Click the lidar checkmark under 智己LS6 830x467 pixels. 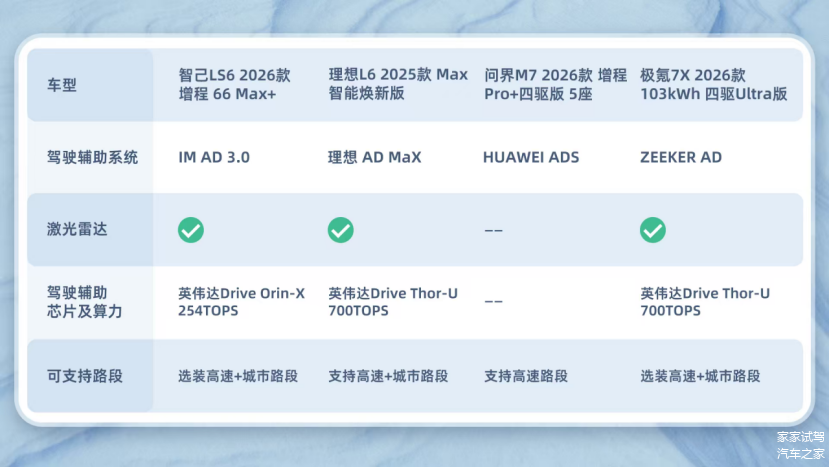[x=191, y=230]
